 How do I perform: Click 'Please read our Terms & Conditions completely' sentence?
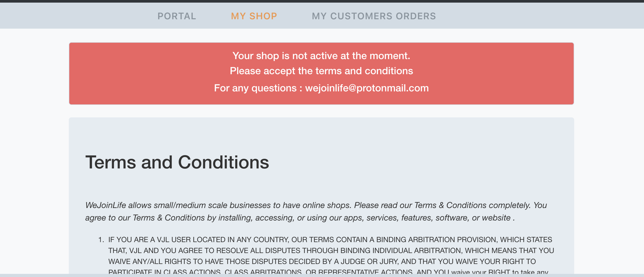pyautogui.click(x=442, y=205)
